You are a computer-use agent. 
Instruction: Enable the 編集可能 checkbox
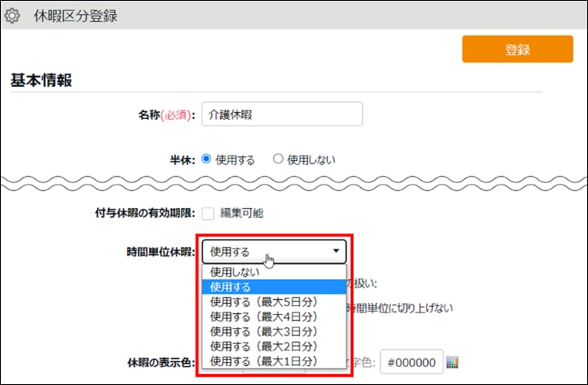coord(208,213)
